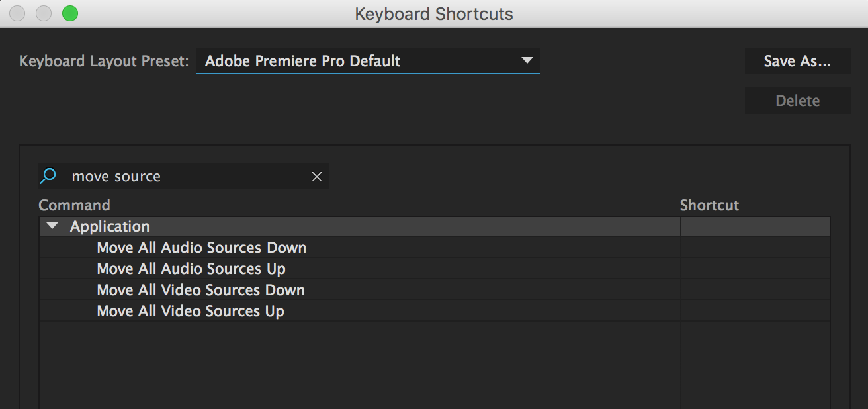Viewport: 868px width, 409px height.
Task: Click the green zoom window button
Action: [69, 13]
